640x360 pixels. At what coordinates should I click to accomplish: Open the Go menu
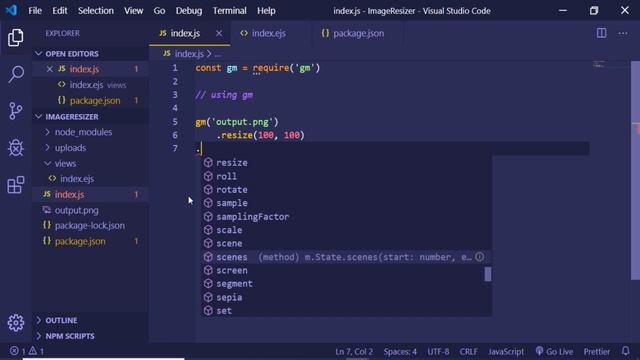[159, 11]
